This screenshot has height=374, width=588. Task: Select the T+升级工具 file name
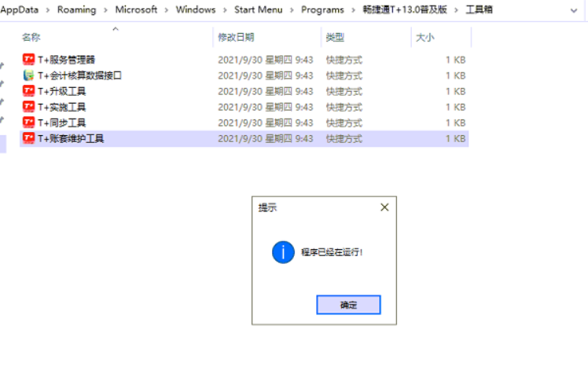point(62,91)
